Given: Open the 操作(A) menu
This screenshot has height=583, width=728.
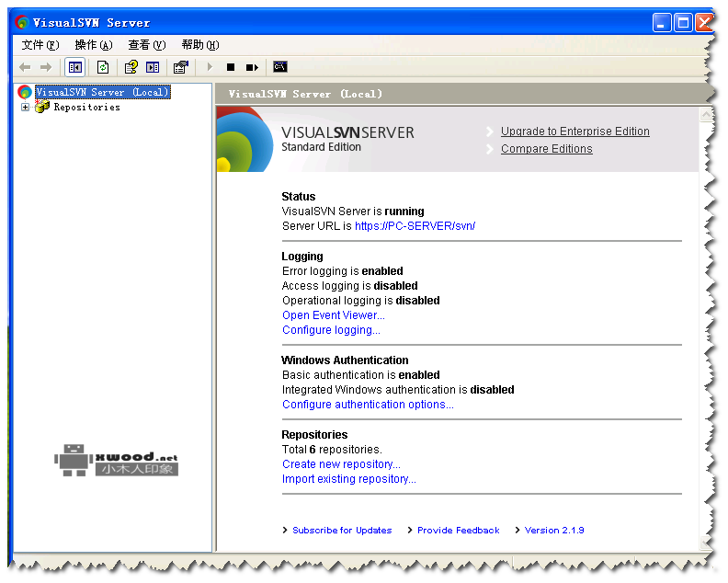Looking at the screenshot, I should 94,45.
